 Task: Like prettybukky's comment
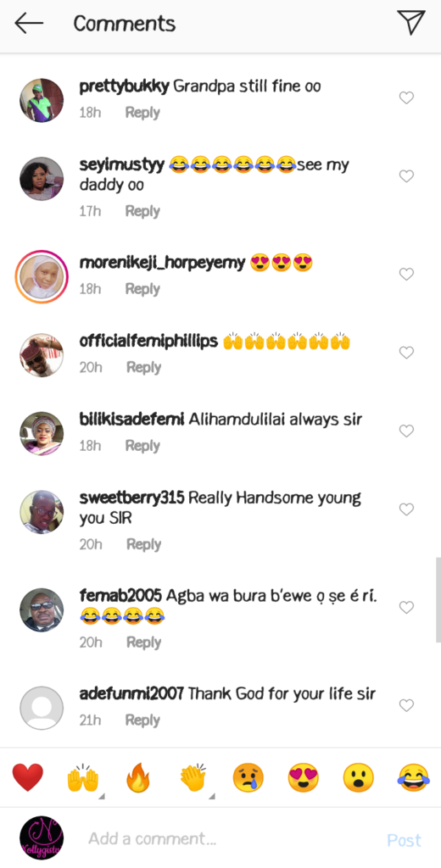coord(406,98)
